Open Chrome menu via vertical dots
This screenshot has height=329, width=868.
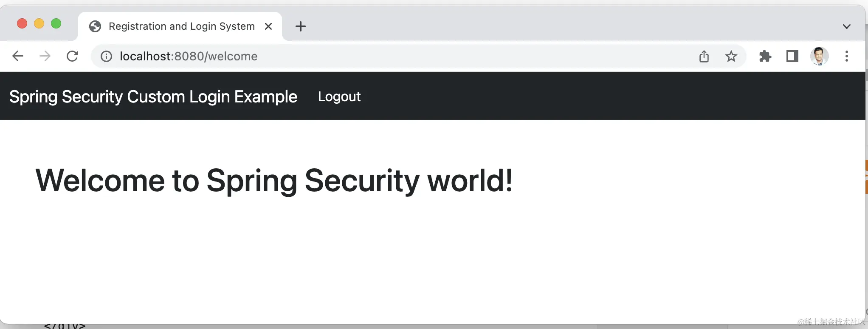pyautogui.click(x=847, y=56)
